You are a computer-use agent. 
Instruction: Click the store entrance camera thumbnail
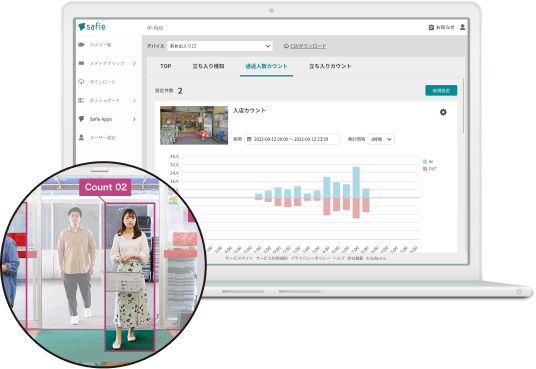pos(194,125)
